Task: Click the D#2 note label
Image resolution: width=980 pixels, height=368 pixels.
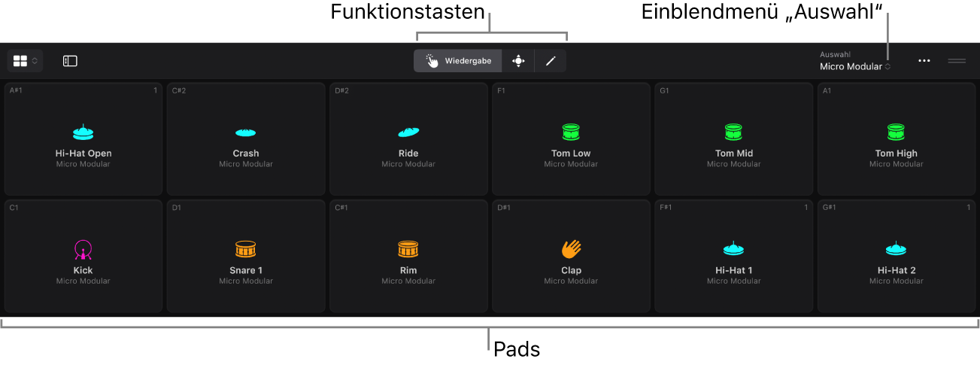Action: 341,90
